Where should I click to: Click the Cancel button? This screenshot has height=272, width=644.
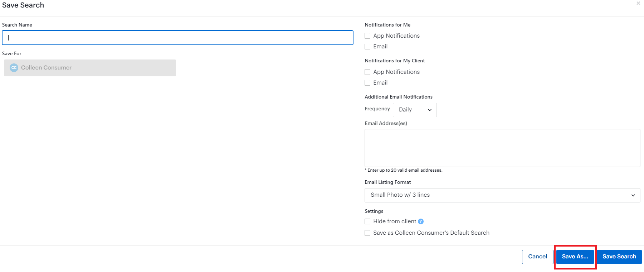click(537, 257)
